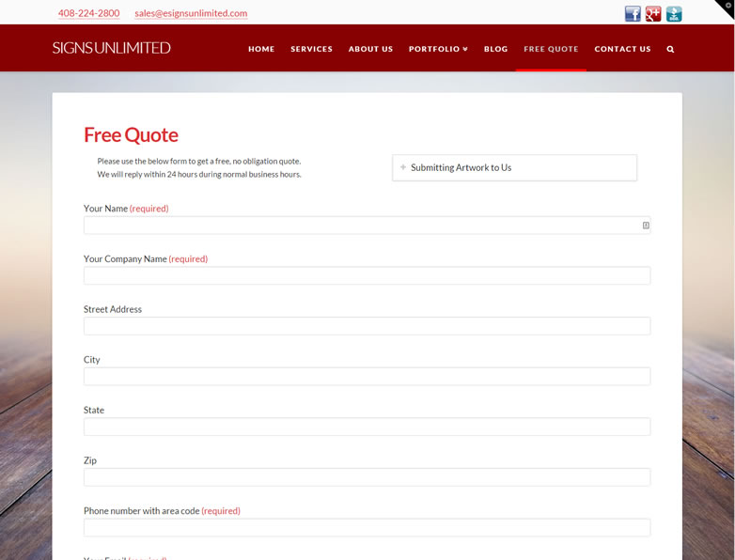735x560 pixels.
Task: Click the Free Quote navigation tab
Action: (551, 49)
